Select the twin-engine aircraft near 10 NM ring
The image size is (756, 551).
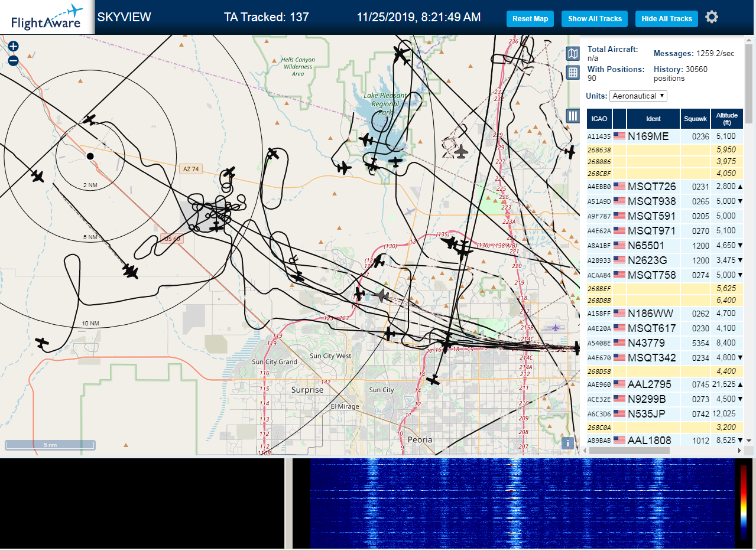[x=130, y=271]
